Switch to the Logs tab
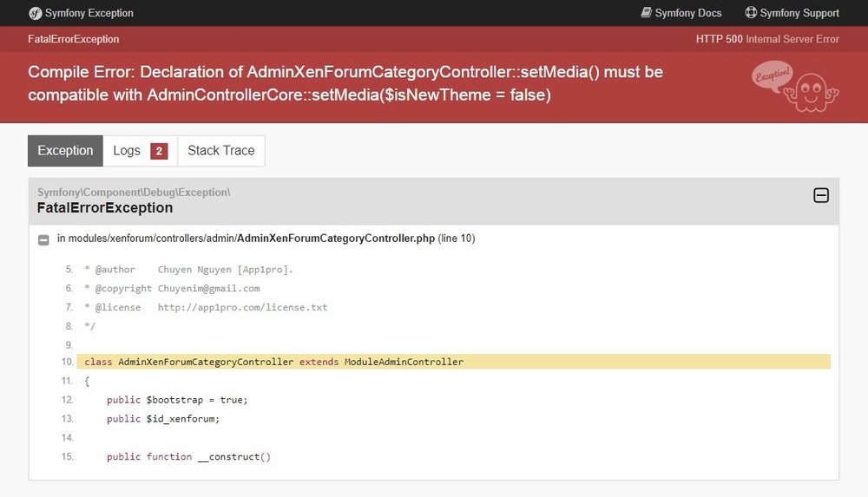Image resolution: width=868 pixels, height=497 pixels. pos(140,151)
